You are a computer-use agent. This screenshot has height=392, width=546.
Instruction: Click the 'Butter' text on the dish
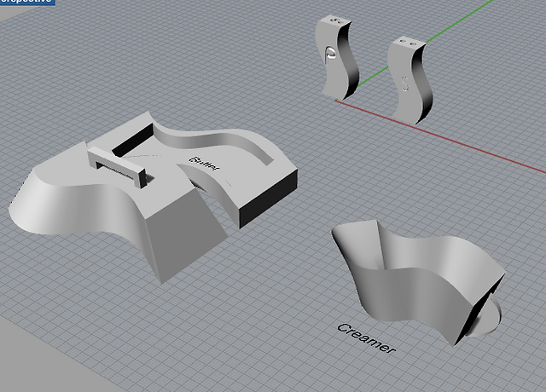click(x=205, y=164)
